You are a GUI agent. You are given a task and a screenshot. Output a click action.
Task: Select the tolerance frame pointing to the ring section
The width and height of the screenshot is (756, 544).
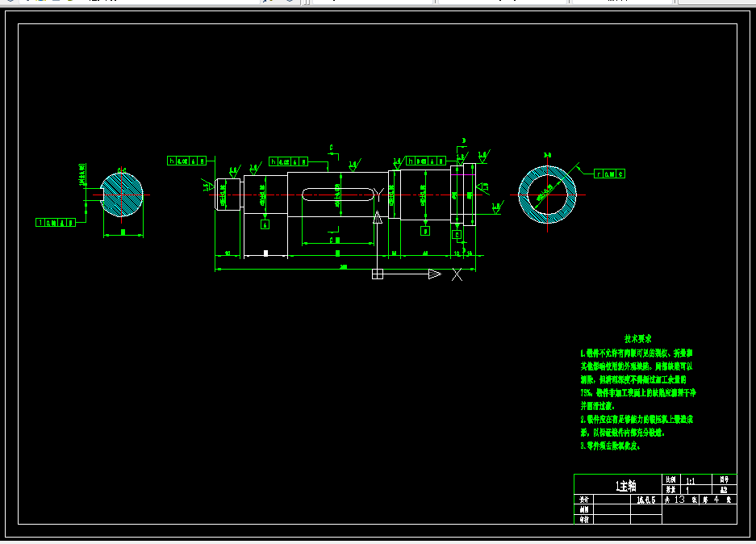(609, 174)
